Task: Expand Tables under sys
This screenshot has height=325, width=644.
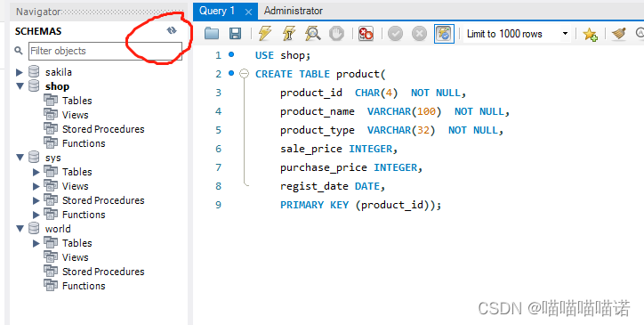Action: click(36, 172)
